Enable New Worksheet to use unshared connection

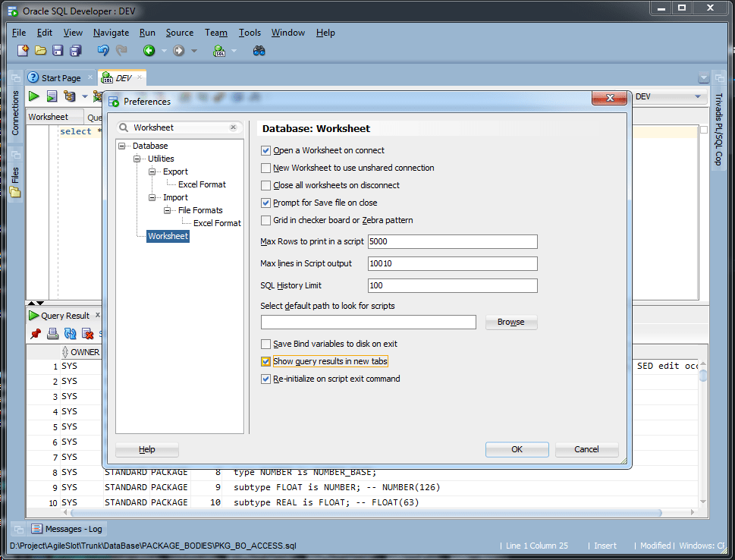[266, 168]
